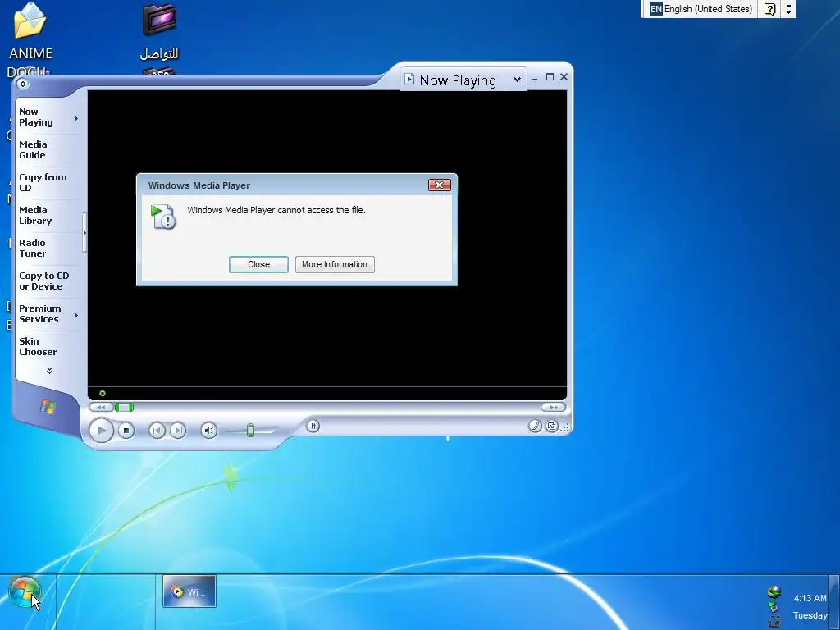Screen dimensions: 840x630
Task: Click the Previous track button
Action: [x=157, y=430]
